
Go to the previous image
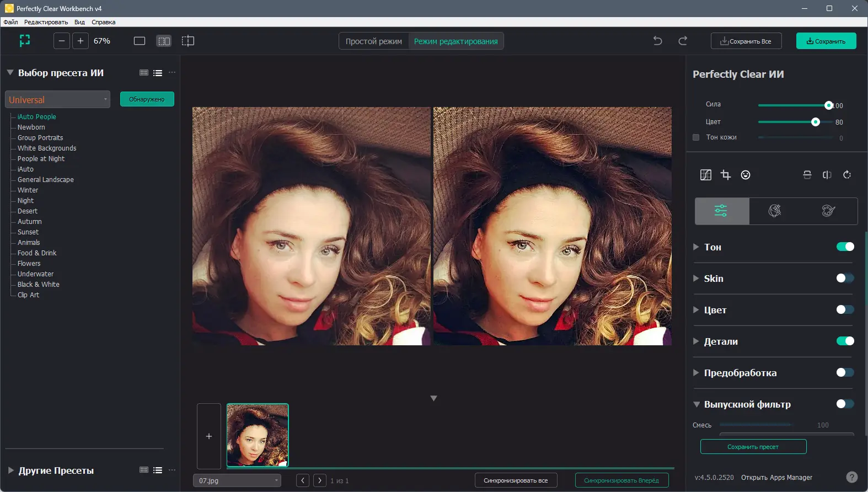(303, 480)
